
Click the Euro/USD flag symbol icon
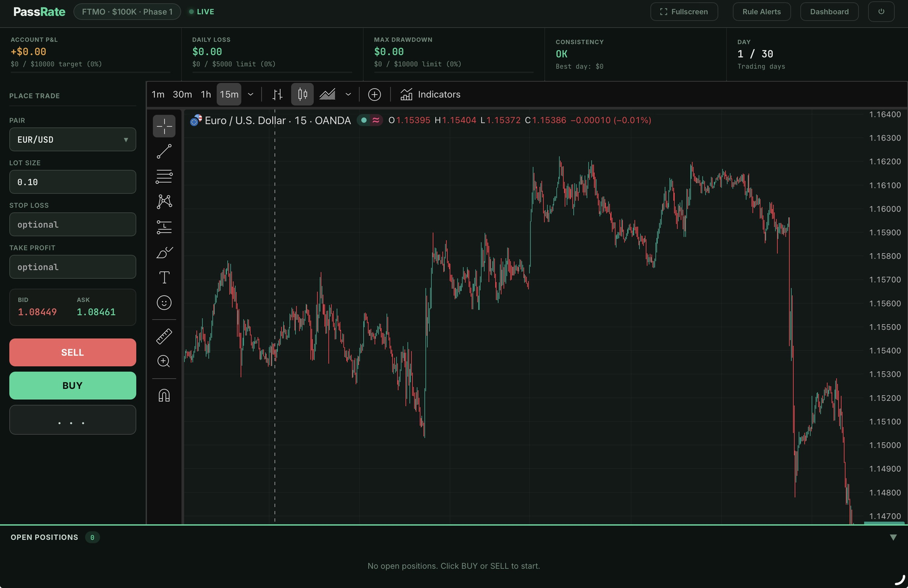click(x=196, y=120)
